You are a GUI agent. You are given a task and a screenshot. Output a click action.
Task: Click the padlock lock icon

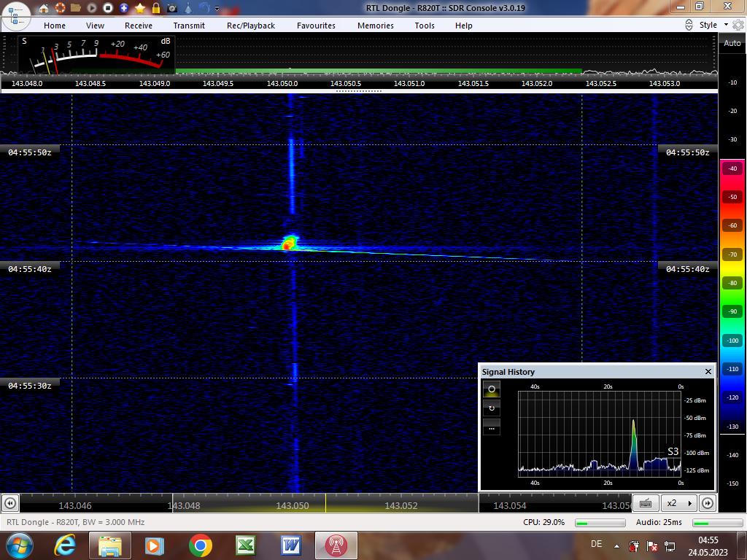click(156, 8)
